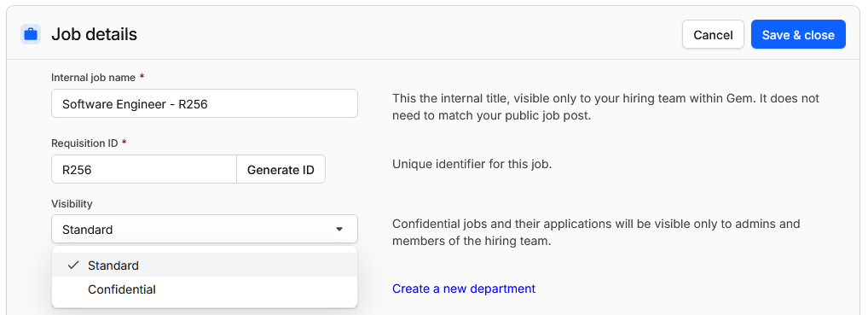Focus the Internal job name input field
Viewport: 868px width, 315px height.
205,103
